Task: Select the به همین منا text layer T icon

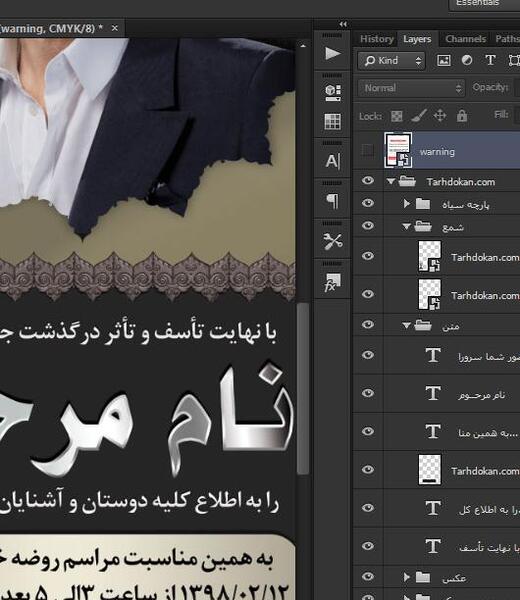Action: click(433, 432)
